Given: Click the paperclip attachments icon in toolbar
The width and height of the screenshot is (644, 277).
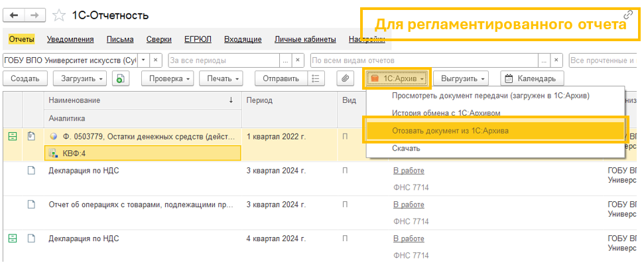Looking at the screenshot, I should 346,78.
